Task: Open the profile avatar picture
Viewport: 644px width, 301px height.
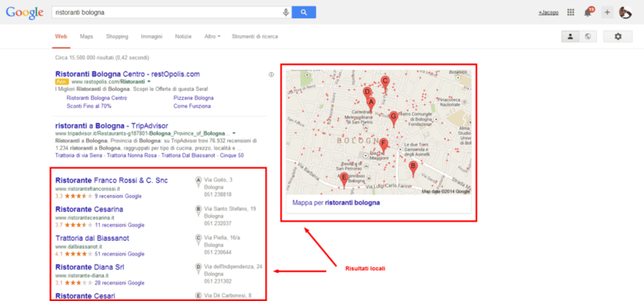Action: pyautogui.click(x=625, y=12)
